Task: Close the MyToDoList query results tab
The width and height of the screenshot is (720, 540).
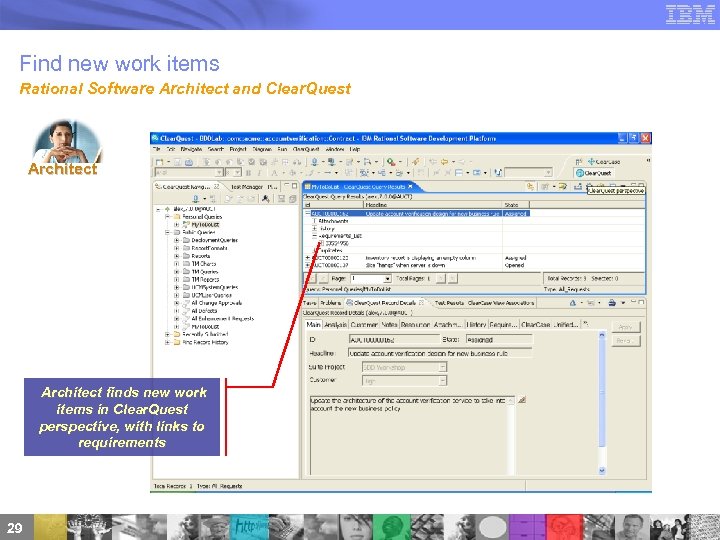Action: [411, 186]
